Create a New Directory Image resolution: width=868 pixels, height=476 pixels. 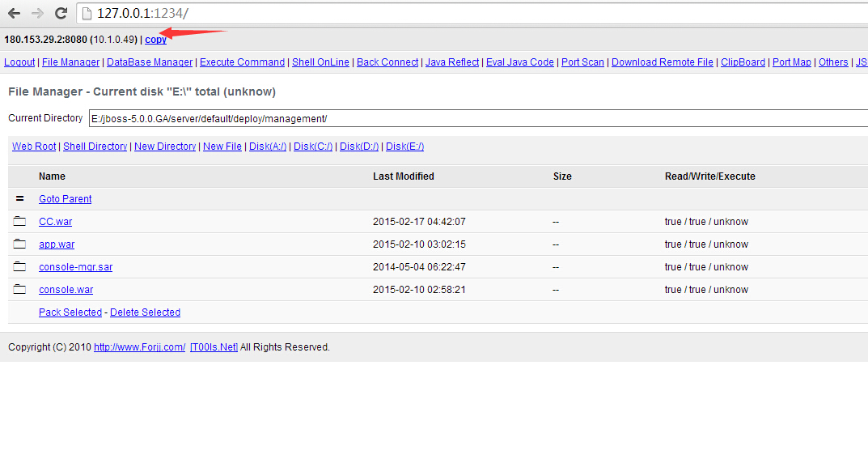point(165,147)
